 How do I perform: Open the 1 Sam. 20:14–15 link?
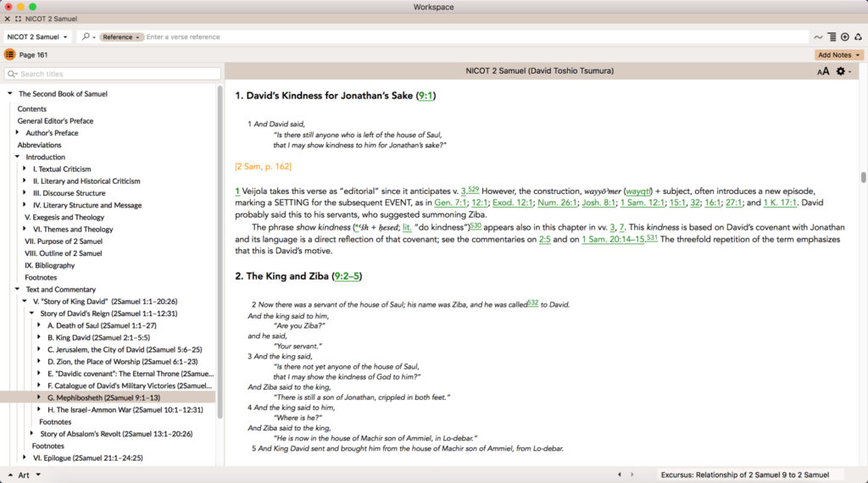(613, 240)
